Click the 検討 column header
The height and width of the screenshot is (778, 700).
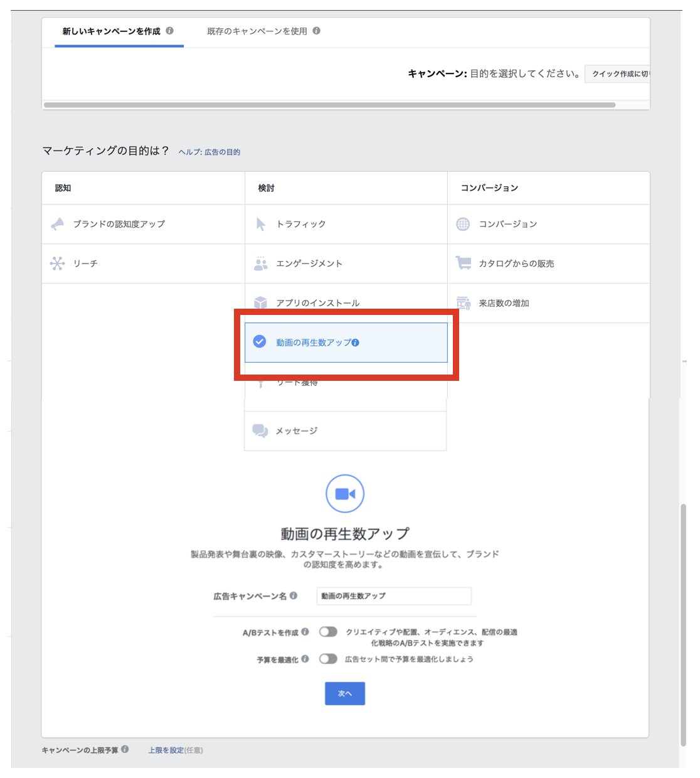266,188
